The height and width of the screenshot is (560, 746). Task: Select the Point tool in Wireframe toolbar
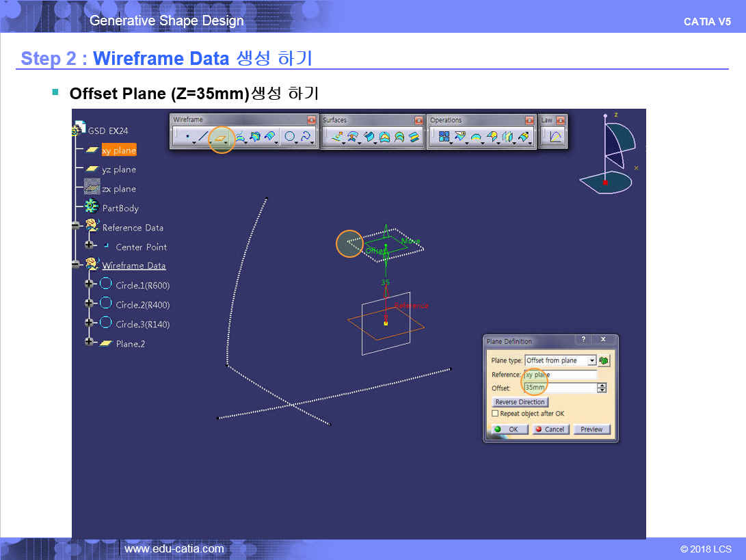pyautogui.click(x=187, y=137)
